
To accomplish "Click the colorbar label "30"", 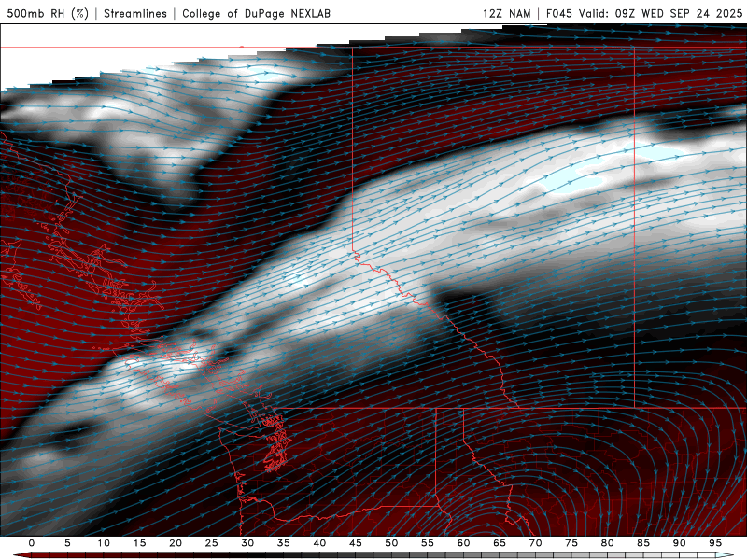I will (247, 543).
